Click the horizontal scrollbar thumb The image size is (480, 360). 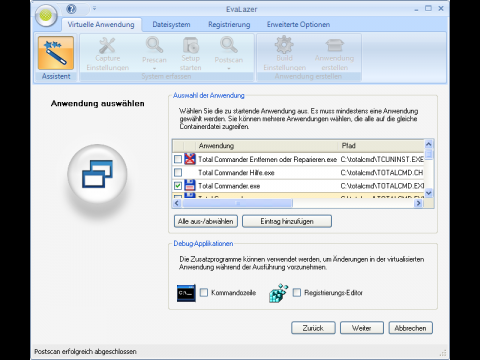(237, 203)
